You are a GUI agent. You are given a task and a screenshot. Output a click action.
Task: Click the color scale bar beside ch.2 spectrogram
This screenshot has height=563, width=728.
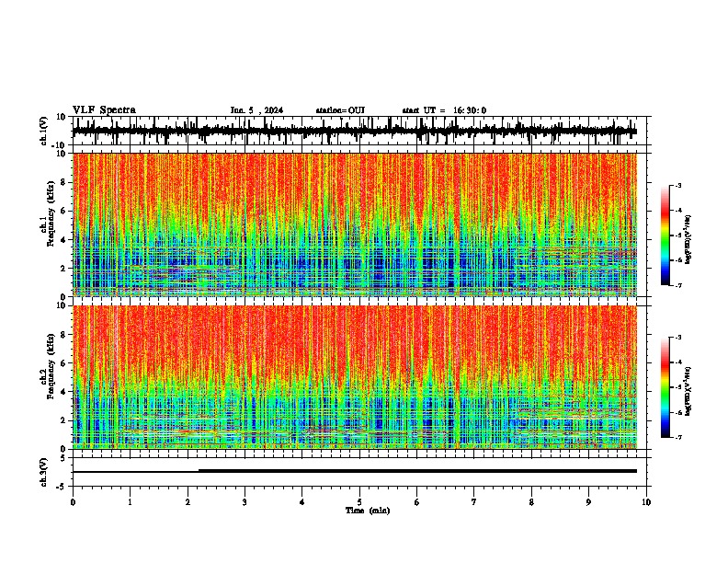click(x=665, y=387)
